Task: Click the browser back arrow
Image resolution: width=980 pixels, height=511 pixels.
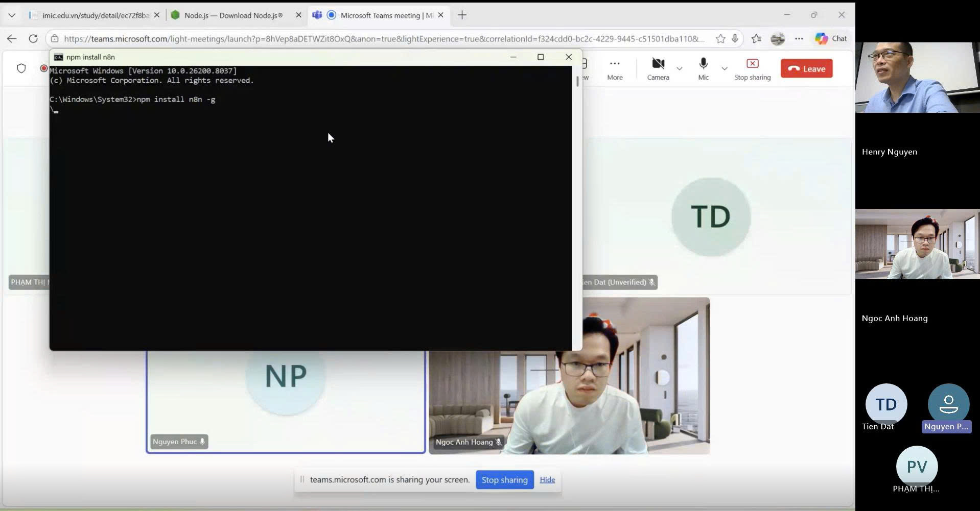Action: (x=12, y=39)
